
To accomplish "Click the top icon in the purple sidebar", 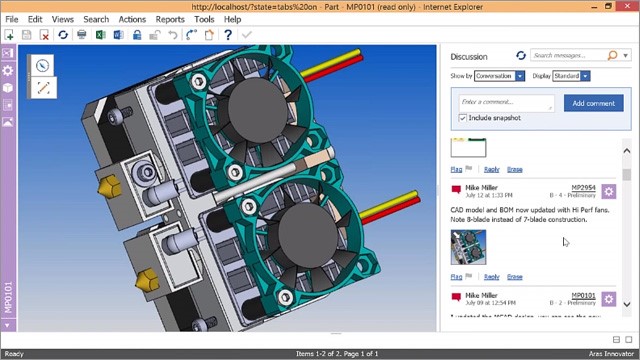I will 8,53.
